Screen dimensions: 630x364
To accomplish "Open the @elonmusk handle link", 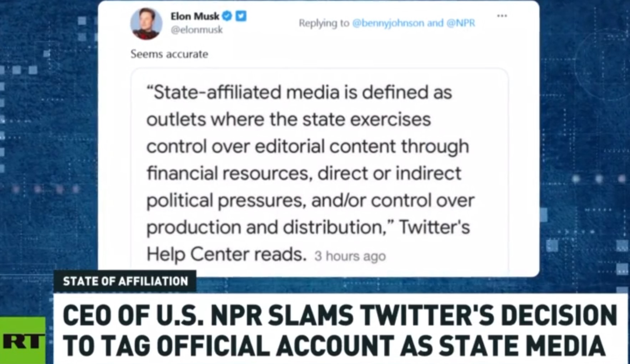I will [197, 30].
